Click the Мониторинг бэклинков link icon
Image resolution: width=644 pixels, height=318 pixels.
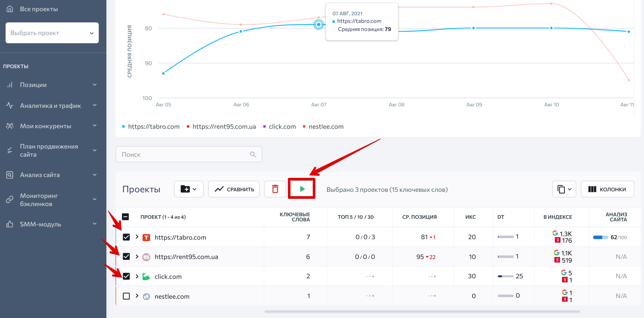[10, 199]
